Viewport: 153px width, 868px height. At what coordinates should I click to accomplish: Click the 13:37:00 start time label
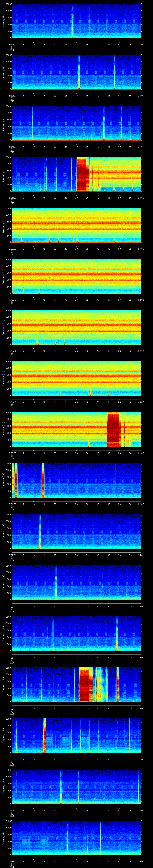pyautogui.click(x=12, y=810)
